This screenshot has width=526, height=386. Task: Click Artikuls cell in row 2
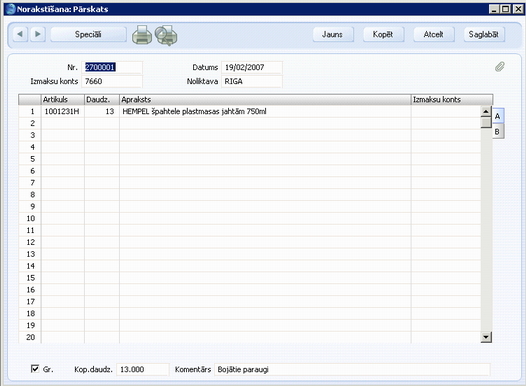[63, 123]
